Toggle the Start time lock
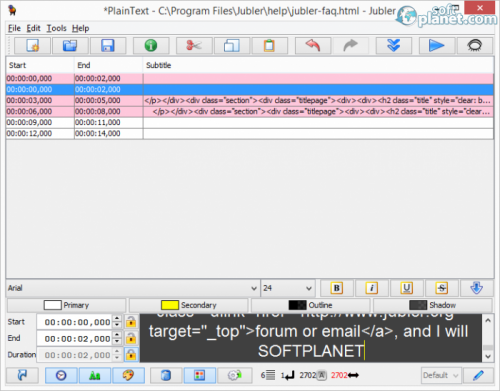Image resolution: width=500 pixels, height=391 pixels. tap(131, 322)
